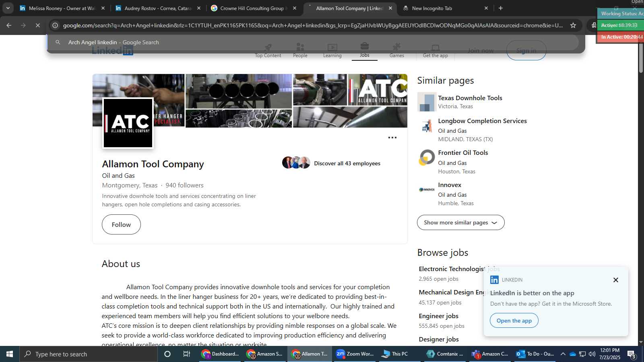Click the Join now link

coord(480,51)
